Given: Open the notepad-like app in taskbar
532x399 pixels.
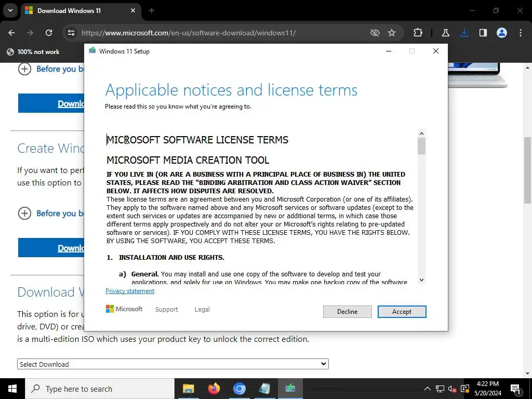Looking at the screenshot, I should point(264,389).
